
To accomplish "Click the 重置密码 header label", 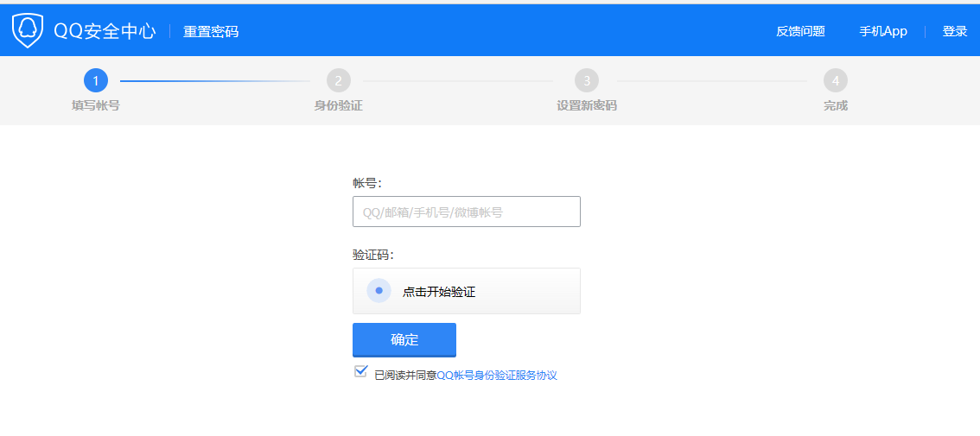I will pyautogui.click(x=211, y=31).
